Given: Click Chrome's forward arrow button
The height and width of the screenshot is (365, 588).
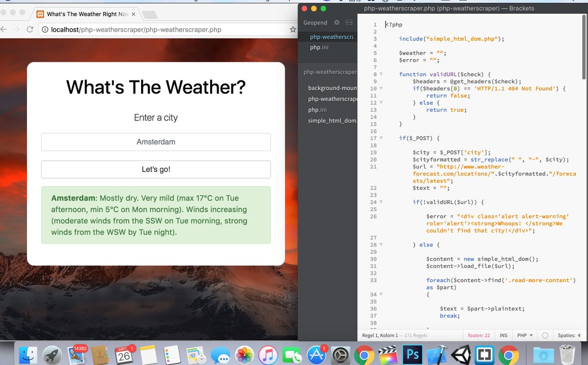Looking at the screenshot, I should [16, 29].
